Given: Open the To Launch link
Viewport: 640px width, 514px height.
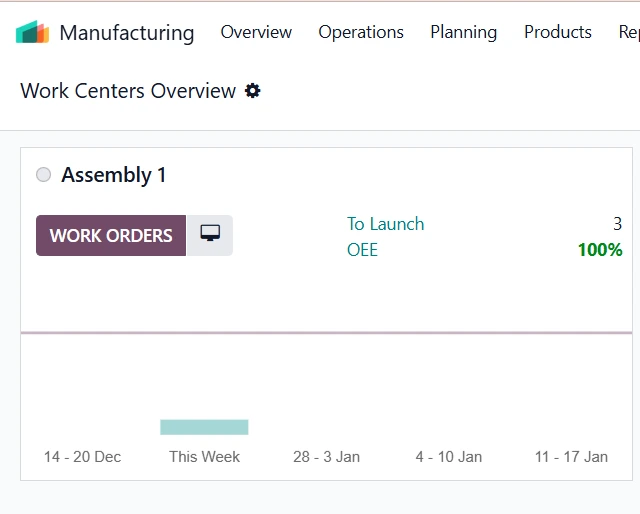Looking at the screenshot, I should [x=385, y=224].
